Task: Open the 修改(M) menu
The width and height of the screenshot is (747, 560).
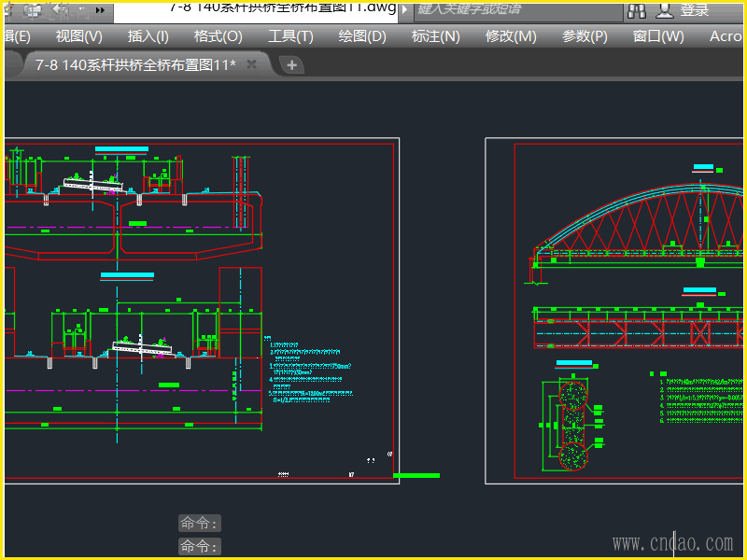Action: pos(511,36)
